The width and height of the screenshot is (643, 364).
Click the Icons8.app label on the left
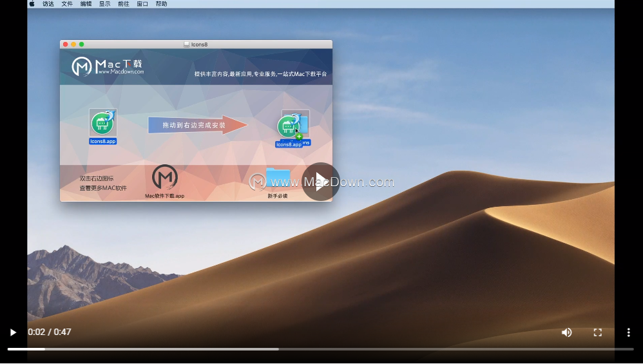click(x=103, y=141)
